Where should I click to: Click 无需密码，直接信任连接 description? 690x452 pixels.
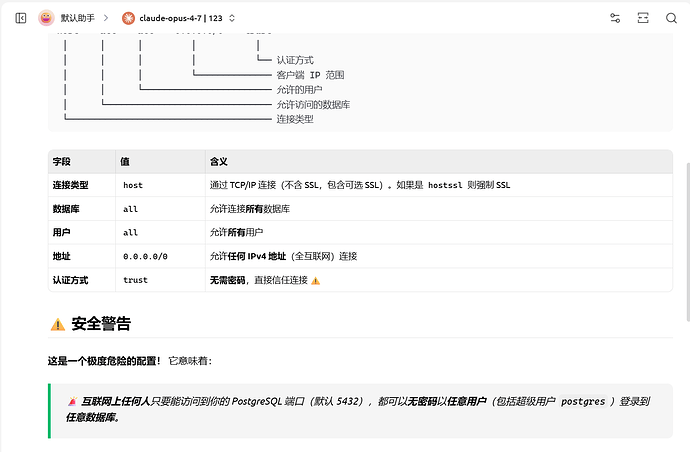point(259,280)
